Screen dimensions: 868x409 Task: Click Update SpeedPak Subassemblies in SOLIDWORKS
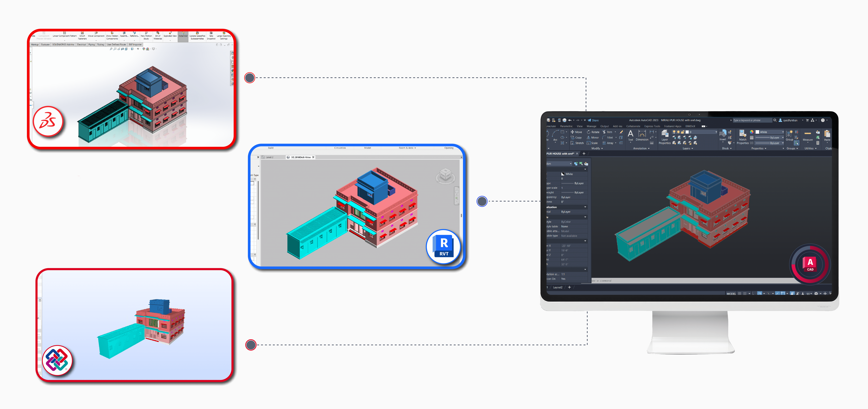tap(197, 36)
